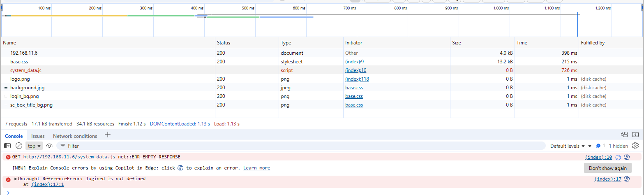Screen dimensions: 644x195
Task: Switch to the Console tab
Action: tap(14, 136)
